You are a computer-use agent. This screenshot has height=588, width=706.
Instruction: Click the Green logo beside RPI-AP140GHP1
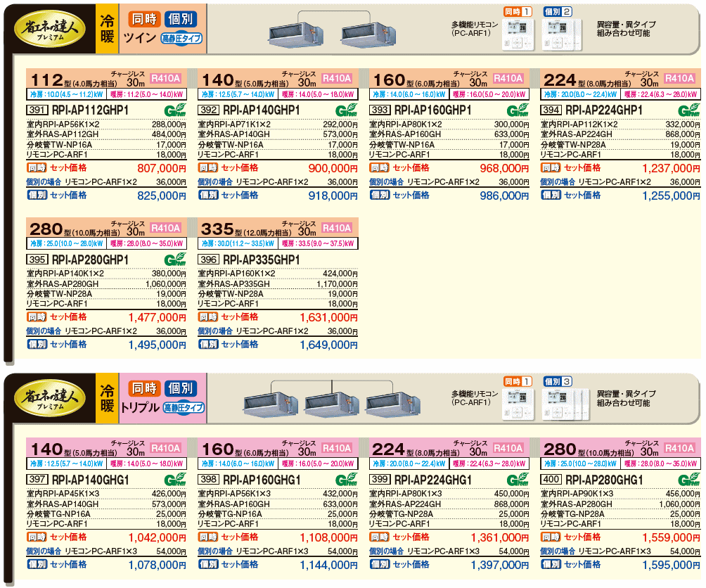click(x=346, y=110)
